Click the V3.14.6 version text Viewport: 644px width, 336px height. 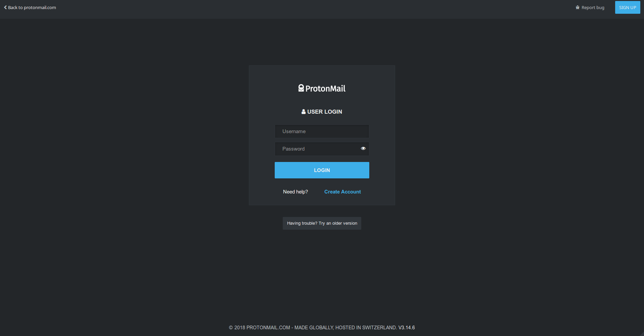coord(407,328)
